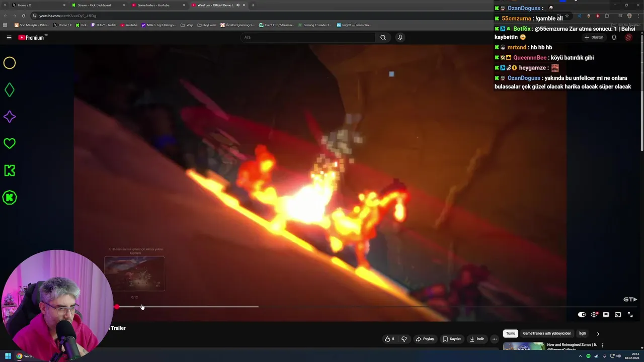644x362 pixels.
Task: Show hidden system tray icons
Action: pos(580,356)
